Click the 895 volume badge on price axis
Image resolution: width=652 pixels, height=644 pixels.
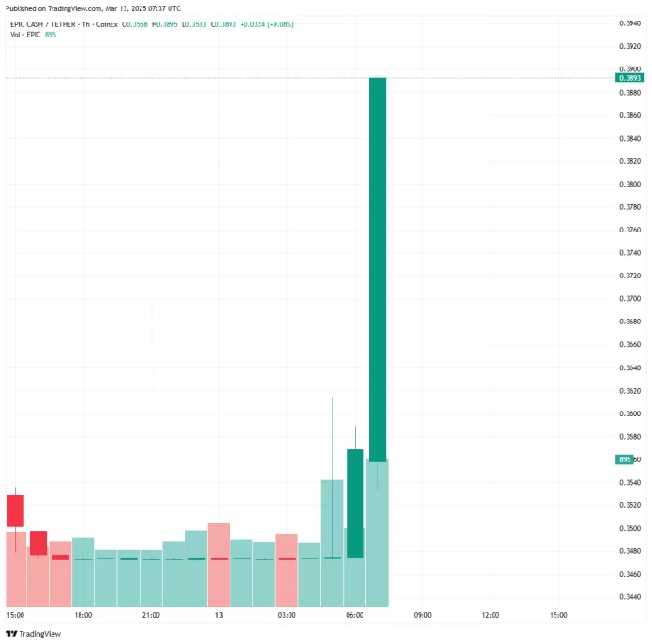[624, 459]
